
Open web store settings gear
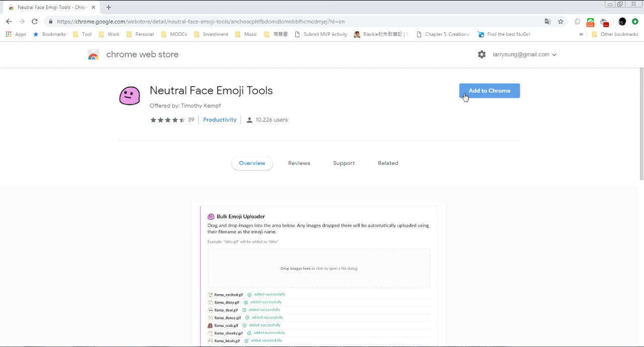482,54
